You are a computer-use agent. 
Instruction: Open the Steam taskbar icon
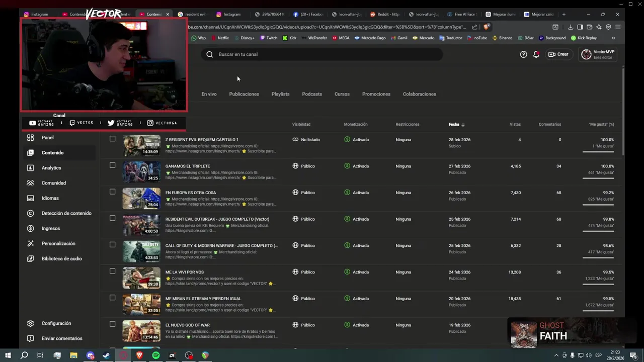(107, 355)
